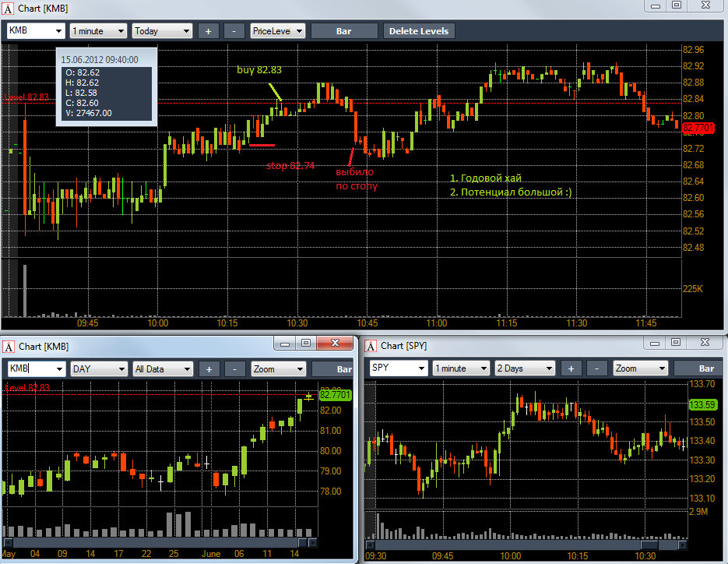Click the Bar button on SPY chart

coord(698,368)
